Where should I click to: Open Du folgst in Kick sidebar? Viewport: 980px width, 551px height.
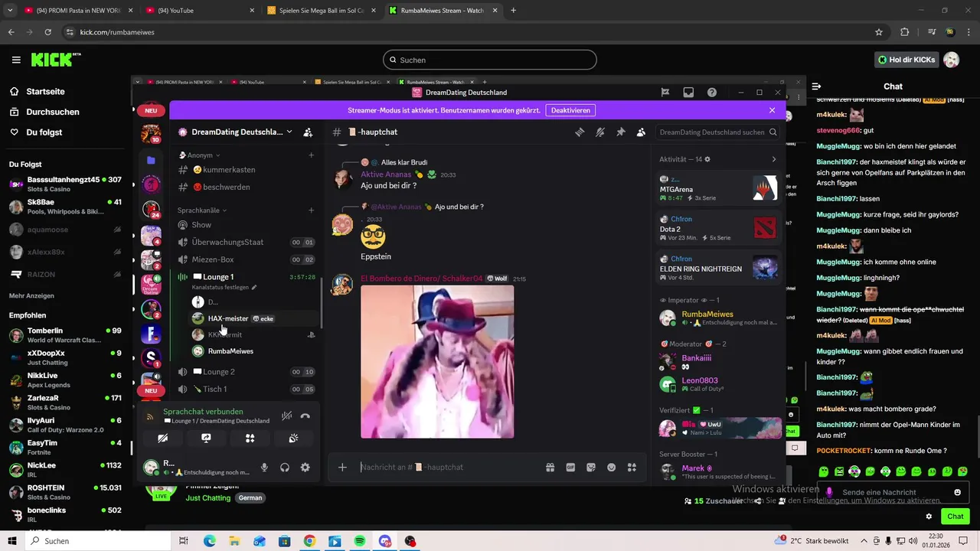pyautogui.click(x=44, y=132)
